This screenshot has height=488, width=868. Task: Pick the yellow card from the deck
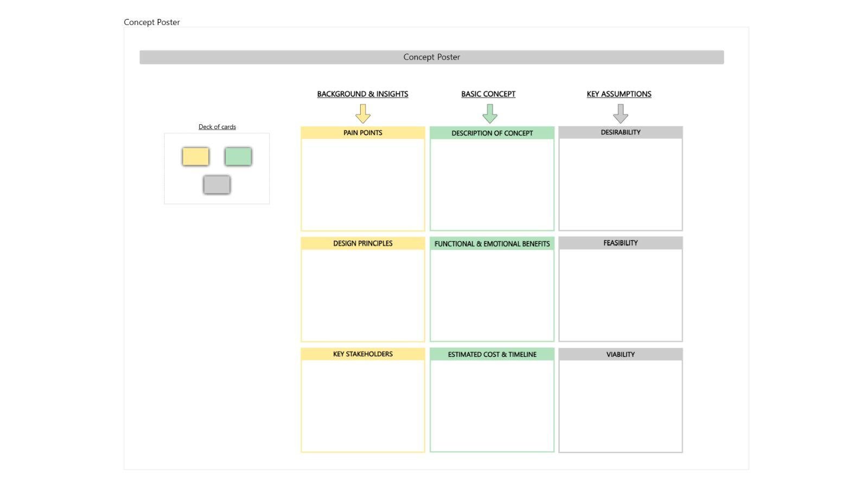pyautogui.click(x=196, y=157)
